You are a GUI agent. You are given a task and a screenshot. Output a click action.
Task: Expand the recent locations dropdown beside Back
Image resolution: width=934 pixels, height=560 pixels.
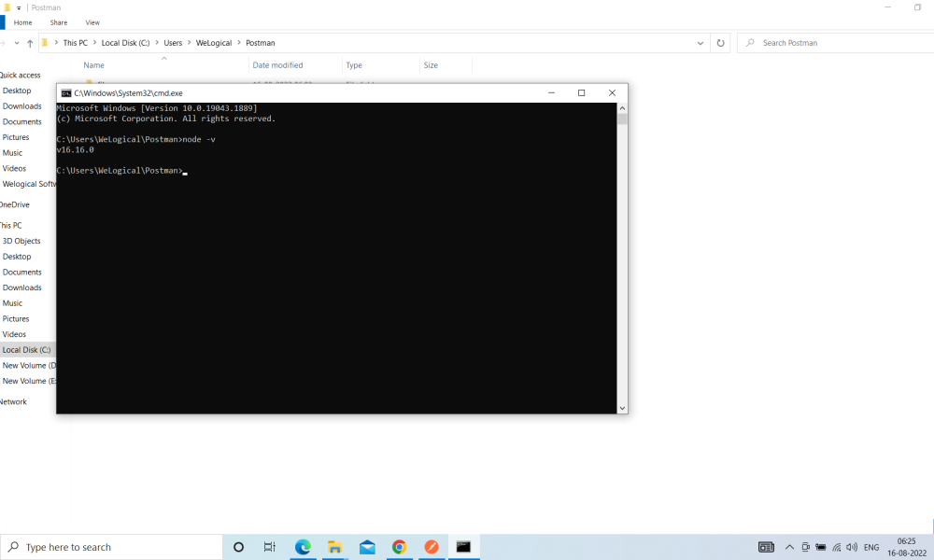[x=16, y=42]
